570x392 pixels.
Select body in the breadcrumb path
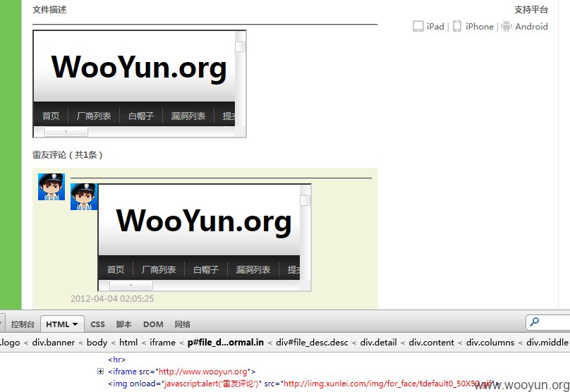click(97, 342)
